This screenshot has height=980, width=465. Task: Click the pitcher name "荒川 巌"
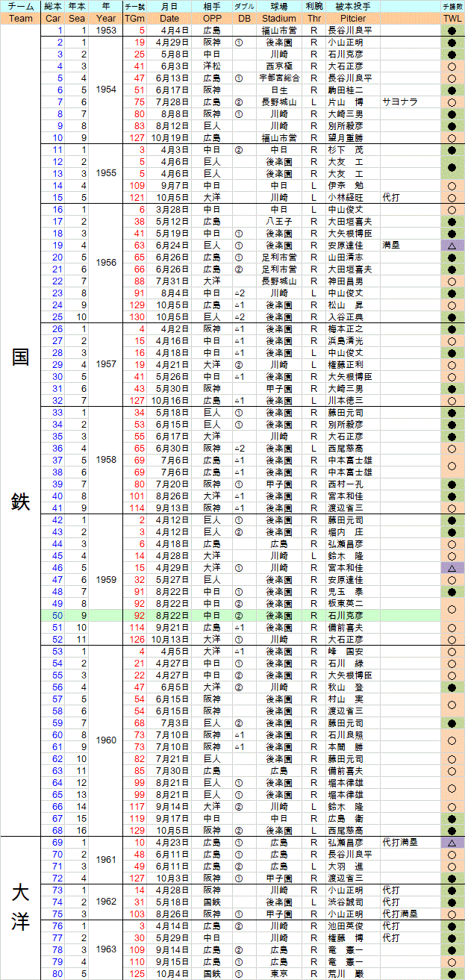(346, 973)
